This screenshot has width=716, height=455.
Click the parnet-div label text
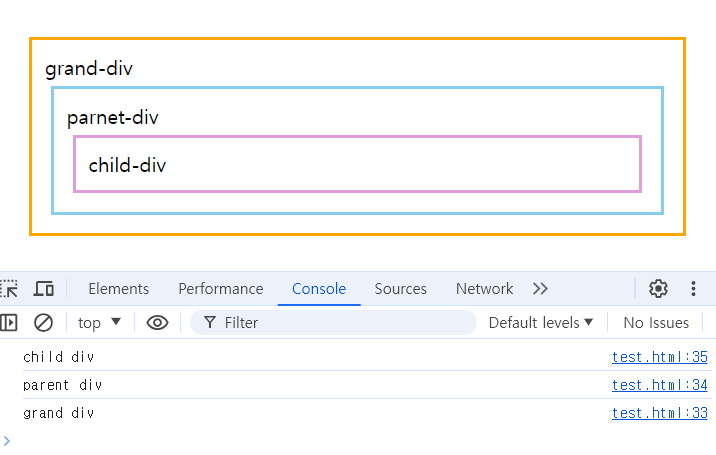click(112, 118)
